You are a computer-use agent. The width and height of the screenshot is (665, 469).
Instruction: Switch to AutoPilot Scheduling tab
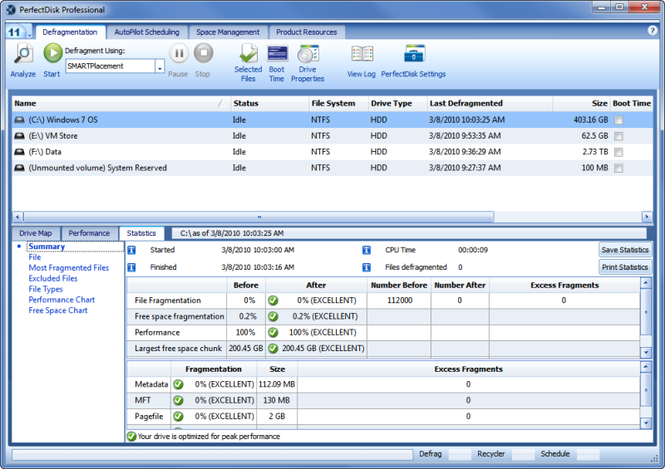[147, 32]
